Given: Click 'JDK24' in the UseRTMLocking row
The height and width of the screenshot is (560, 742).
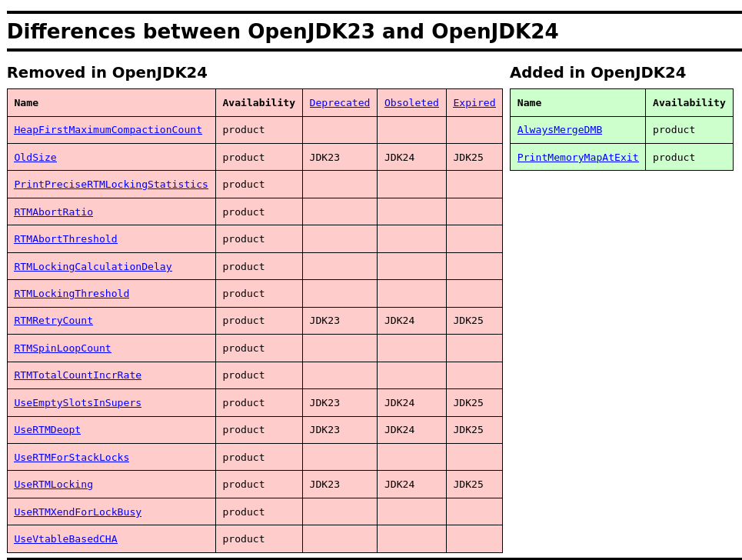Looking at the screenshot, I should [x=399, y=485].
